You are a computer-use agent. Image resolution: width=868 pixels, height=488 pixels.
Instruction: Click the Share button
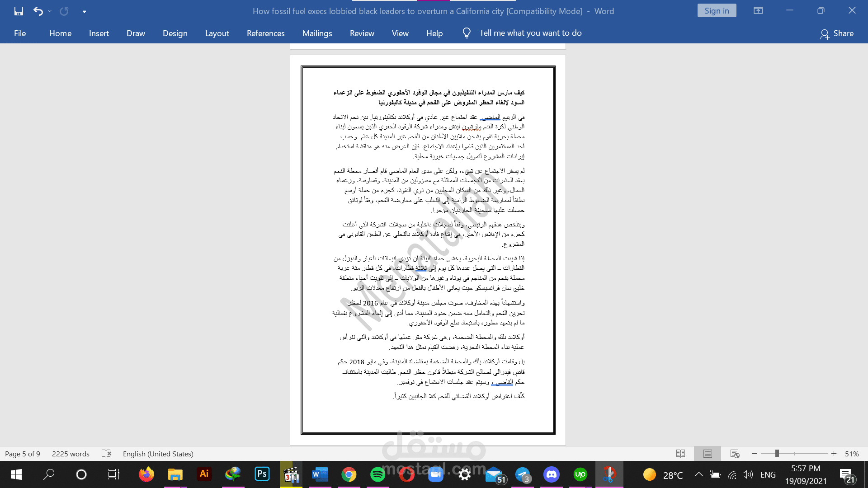pos(837,33)
